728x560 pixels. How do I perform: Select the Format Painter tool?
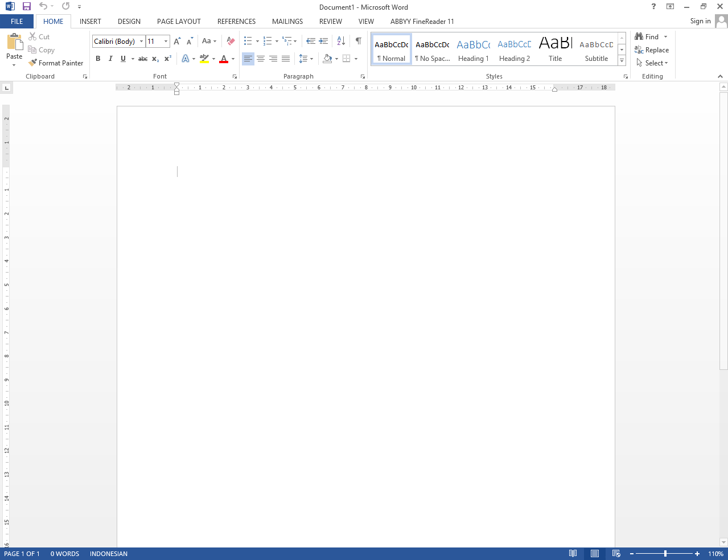[56, 63]
